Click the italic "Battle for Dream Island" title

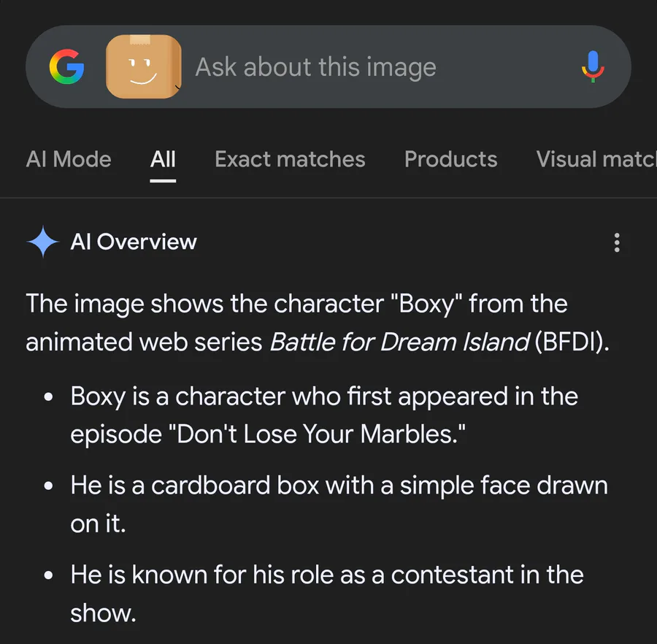click(399, 342)
